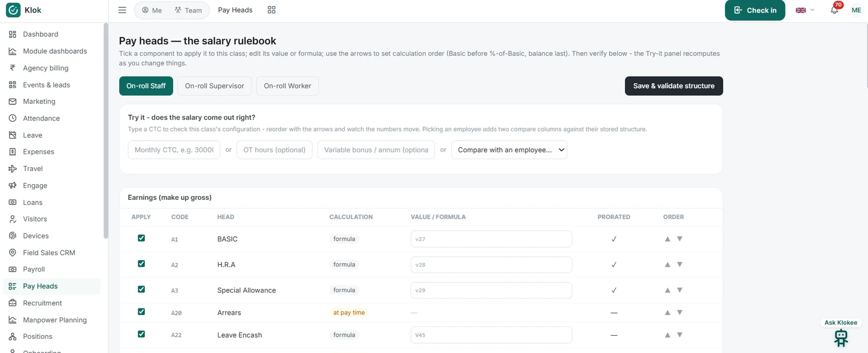Click the Klok logo icon

click(x=13, y=10)
